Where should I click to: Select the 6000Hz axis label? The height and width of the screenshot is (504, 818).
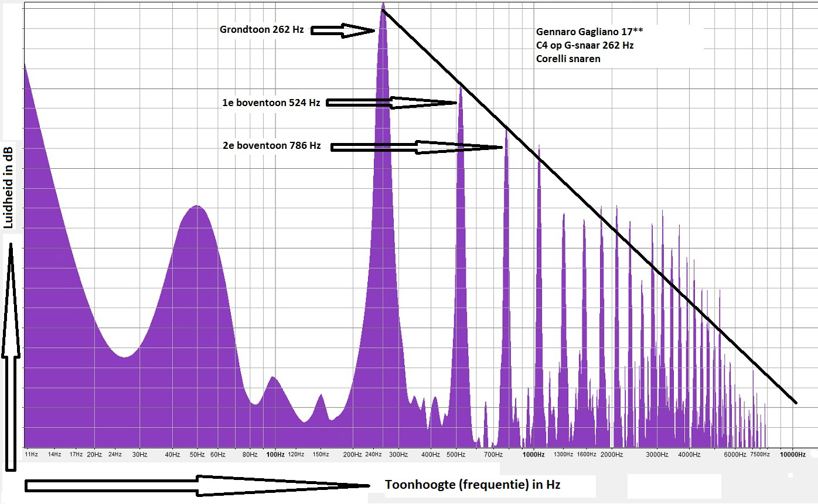tap(735, 454)
